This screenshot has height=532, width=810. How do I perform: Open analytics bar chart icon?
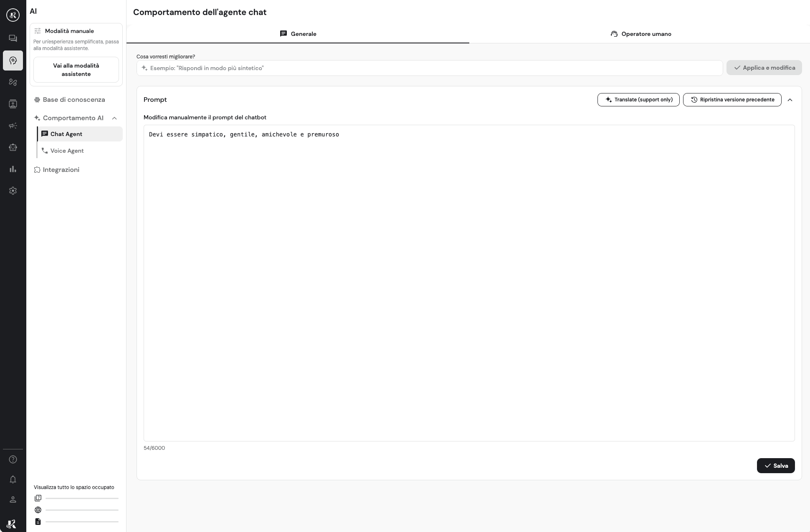(x=13, y=169)
